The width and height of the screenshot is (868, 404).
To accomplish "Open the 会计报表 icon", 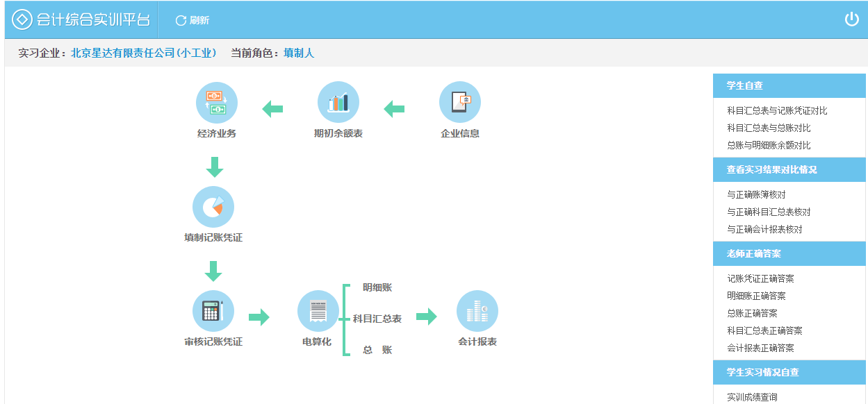I will coord(477,311).
